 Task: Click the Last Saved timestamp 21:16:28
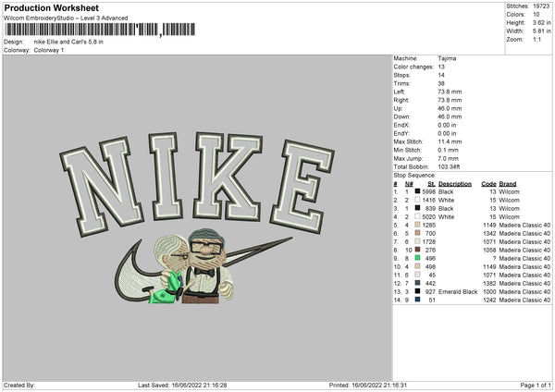[214, 385]
